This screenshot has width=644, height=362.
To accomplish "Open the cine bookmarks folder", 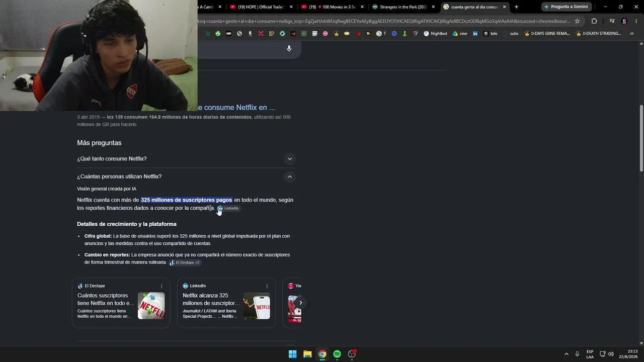I will 460,34.
